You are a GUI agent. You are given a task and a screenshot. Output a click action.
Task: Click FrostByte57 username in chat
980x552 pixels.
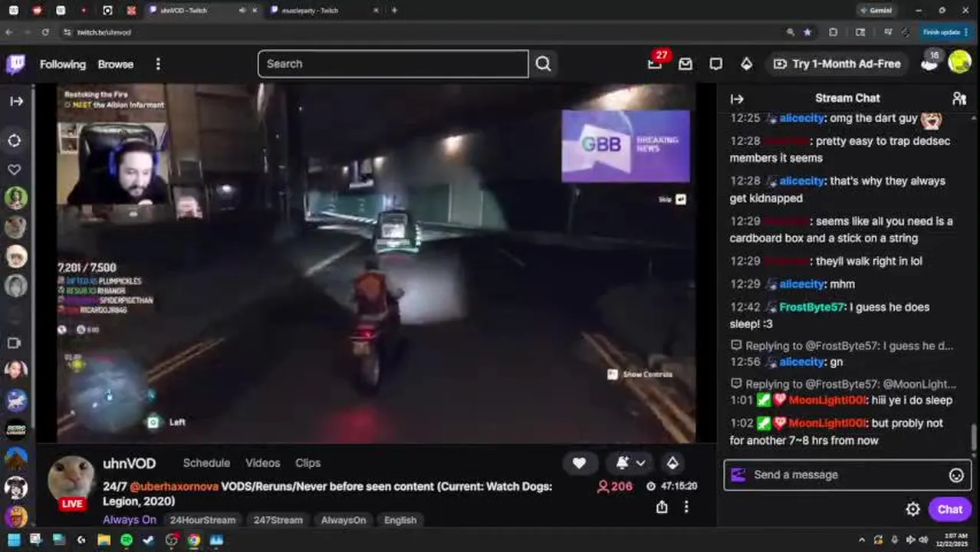[x=811, y=307]
